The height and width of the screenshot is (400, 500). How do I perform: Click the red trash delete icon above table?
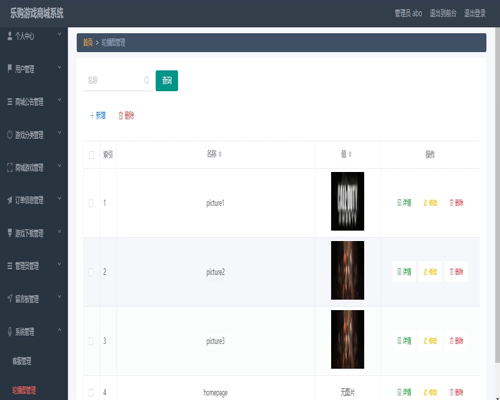coord(121,116)
